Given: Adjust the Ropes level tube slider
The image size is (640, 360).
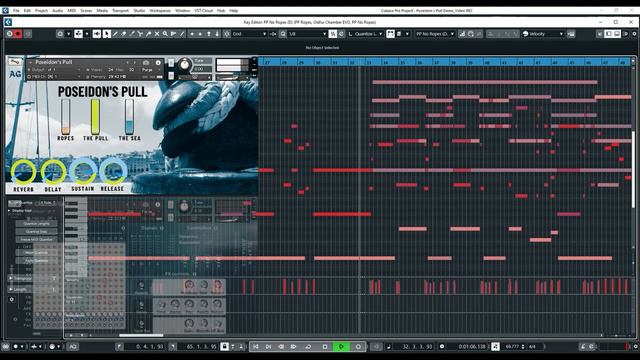Looking at the screenshot, I should (x=65, y=117).
